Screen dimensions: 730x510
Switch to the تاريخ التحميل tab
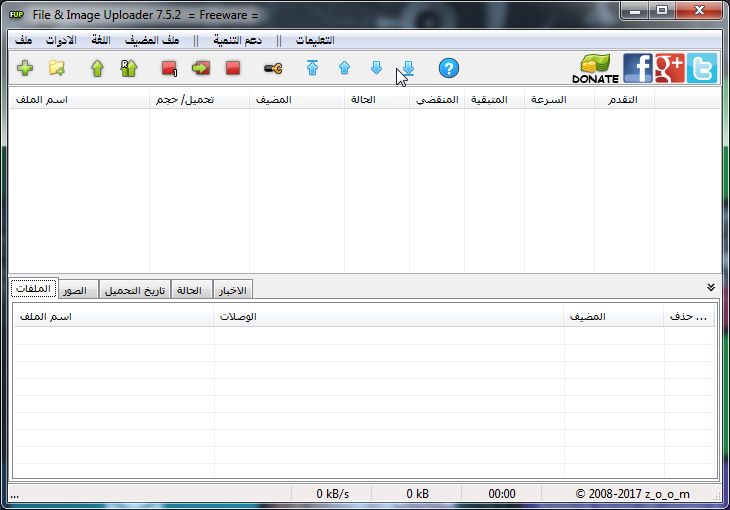(135, 290)
